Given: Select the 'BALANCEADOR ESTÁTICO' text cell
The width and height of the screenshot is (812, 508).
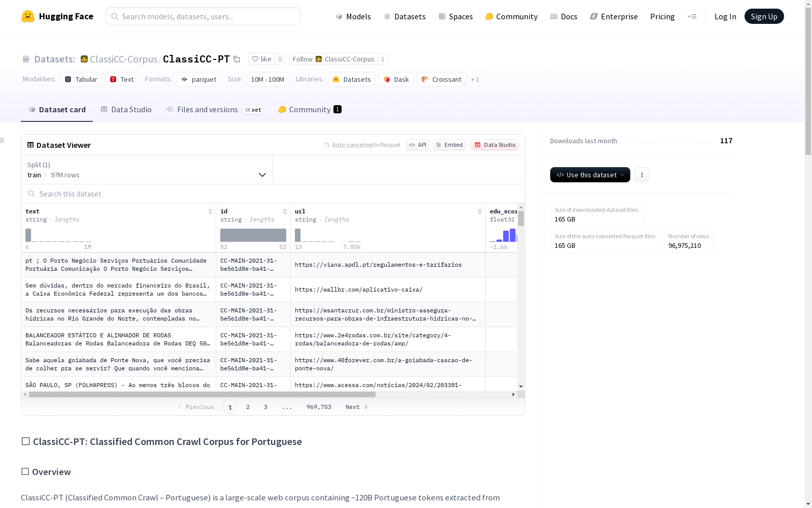Looking at the screenshot, I should click(118, 339).
